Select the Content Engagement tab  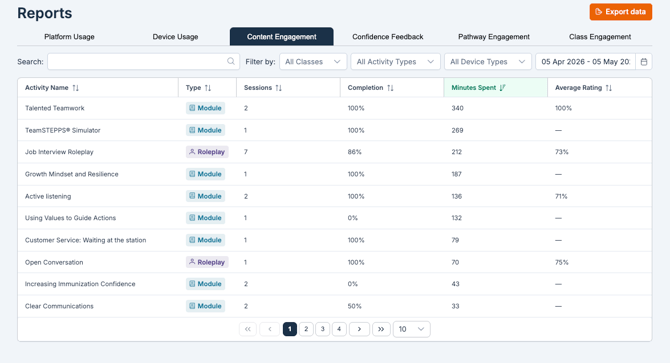coord(282,37)
